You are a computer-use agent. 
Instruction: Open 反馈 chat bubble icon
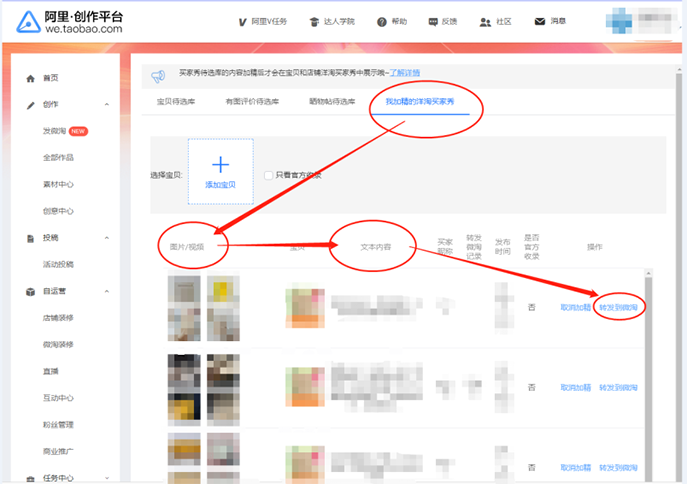tap(433, 21)
